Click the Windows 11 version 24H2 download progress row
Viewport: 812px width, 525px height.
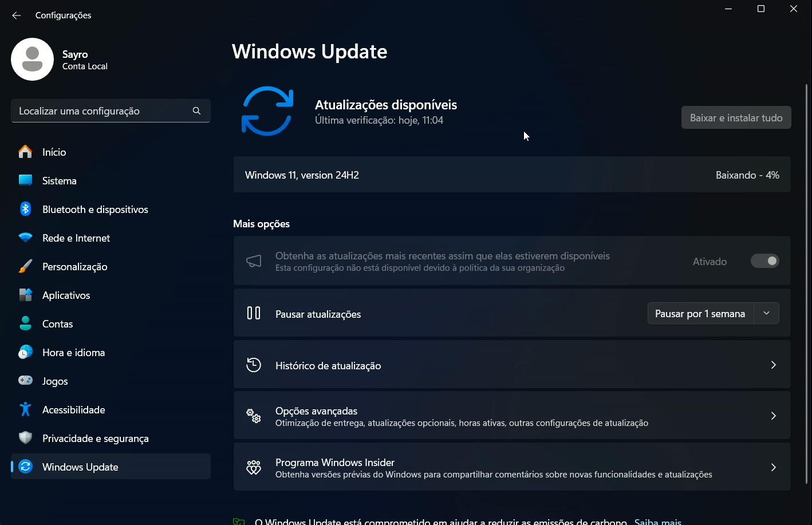[x=512, y=175]
